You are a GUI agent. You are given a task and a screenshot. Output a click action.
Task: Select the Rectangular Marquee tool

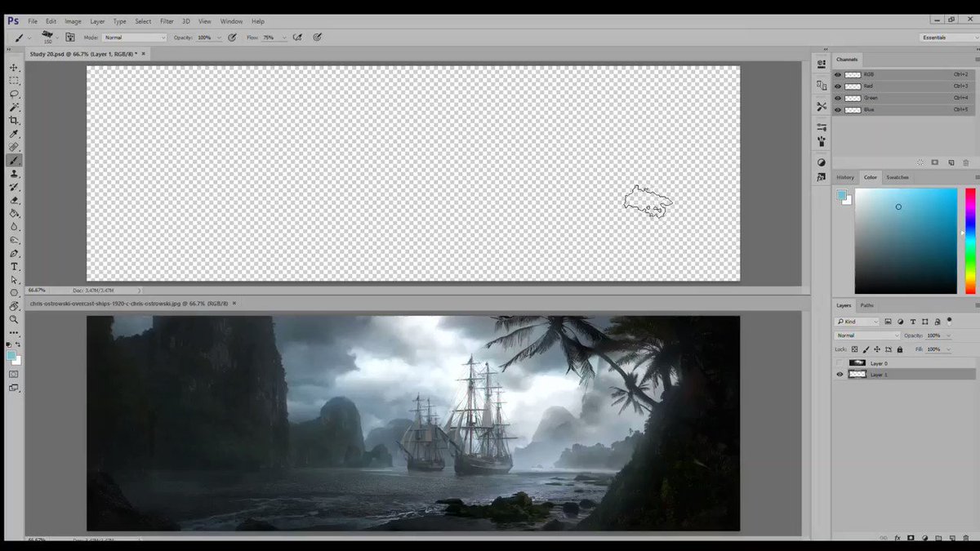pyautogui.click(x=14, y=81)
